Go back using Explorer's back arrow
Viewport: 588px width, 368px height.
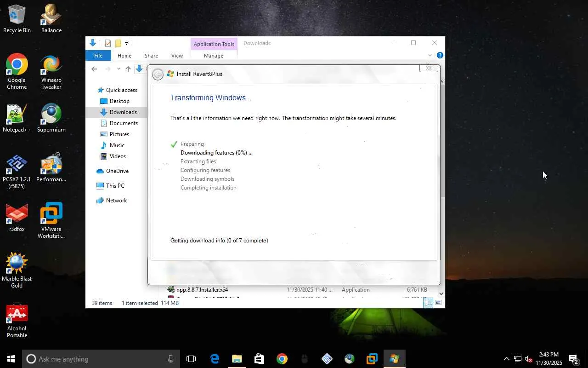coord(94,69)
